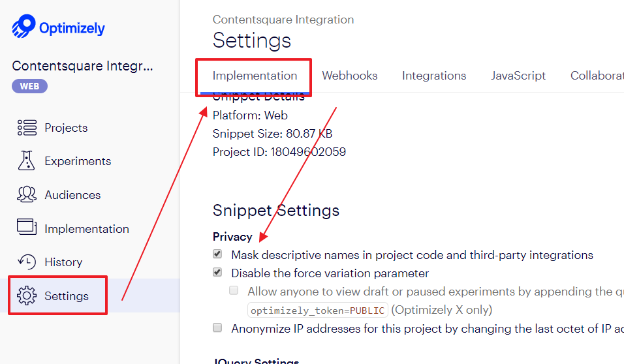Open the Projects list icon
Image resolution: width=624 pixels, height=364 pixels.
coord(27,128)
